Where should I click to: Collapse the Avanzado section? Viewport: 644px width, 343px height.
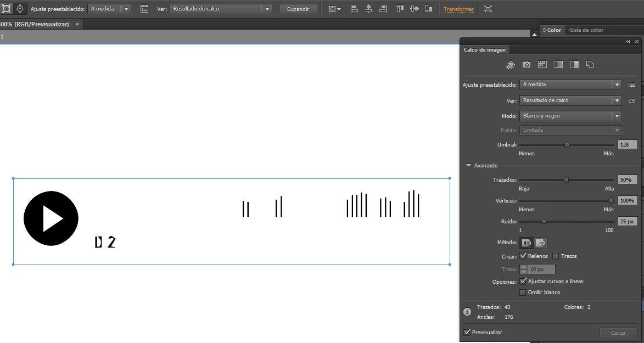point(469,166)
